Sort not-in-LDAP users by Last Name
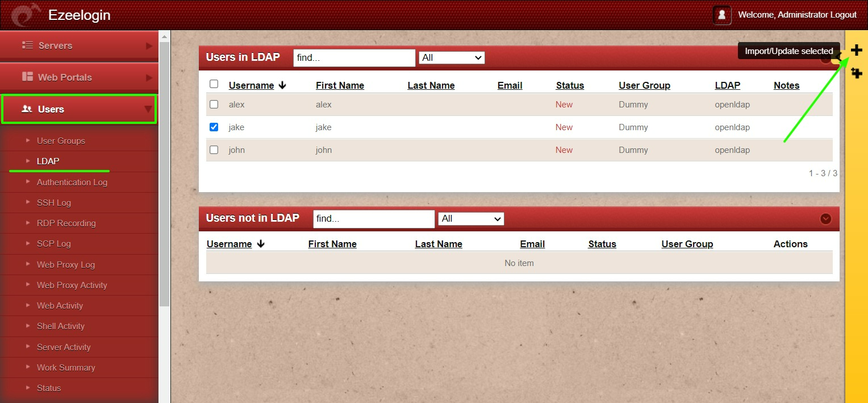This screenshot has height=403, width=868. [x=439, y=244]
